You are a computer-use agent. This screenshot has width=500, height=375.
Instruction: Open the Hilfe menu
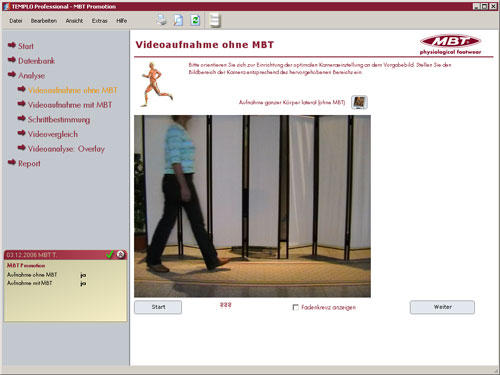(x=122, y=21)
